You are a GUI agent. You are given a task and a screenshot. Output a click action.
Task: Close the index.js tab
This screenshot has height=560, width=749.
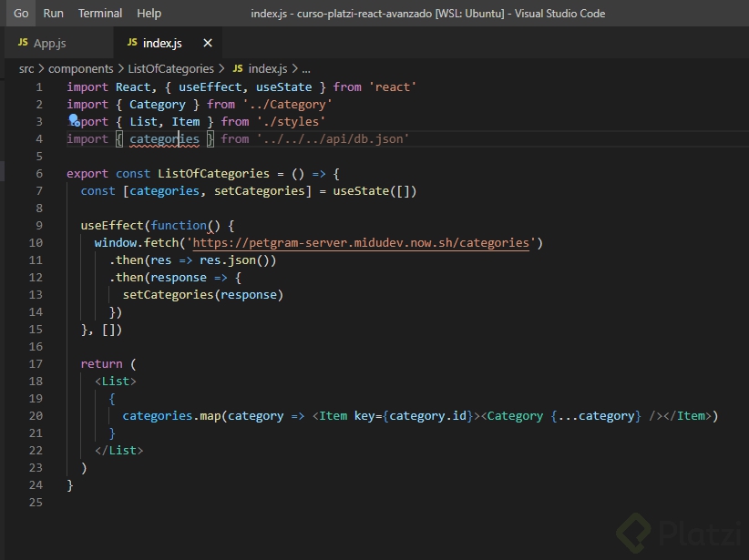(x=208, y=43)
